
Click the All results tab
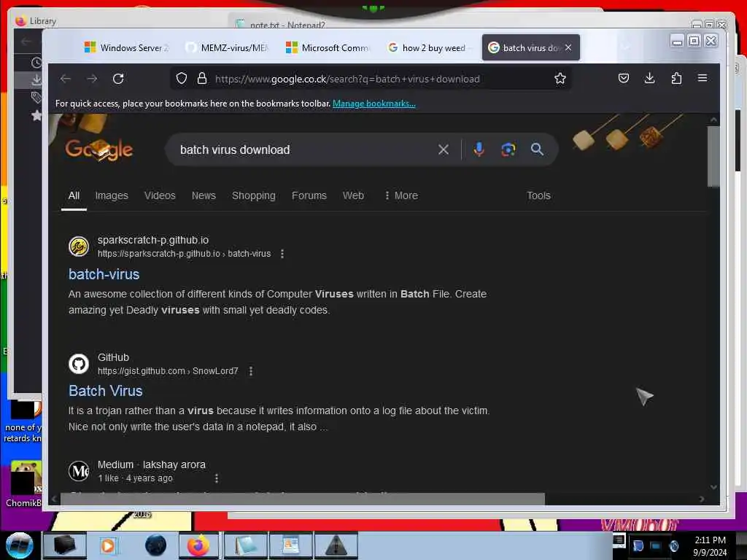(74, 195)
